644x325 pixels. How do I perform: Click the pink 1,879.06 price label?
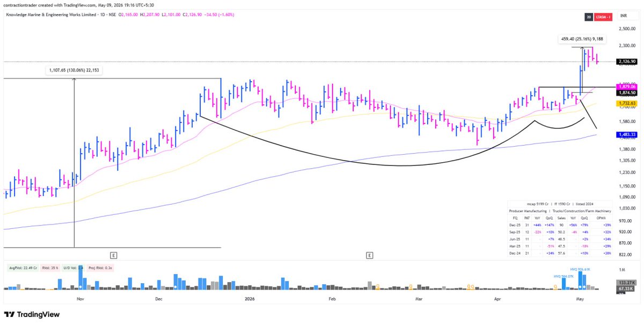tap(627, 86)
